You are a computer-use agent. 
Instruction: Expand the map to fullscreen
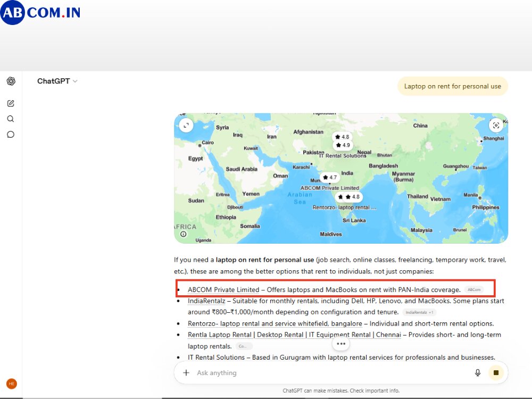coord(186,125)
